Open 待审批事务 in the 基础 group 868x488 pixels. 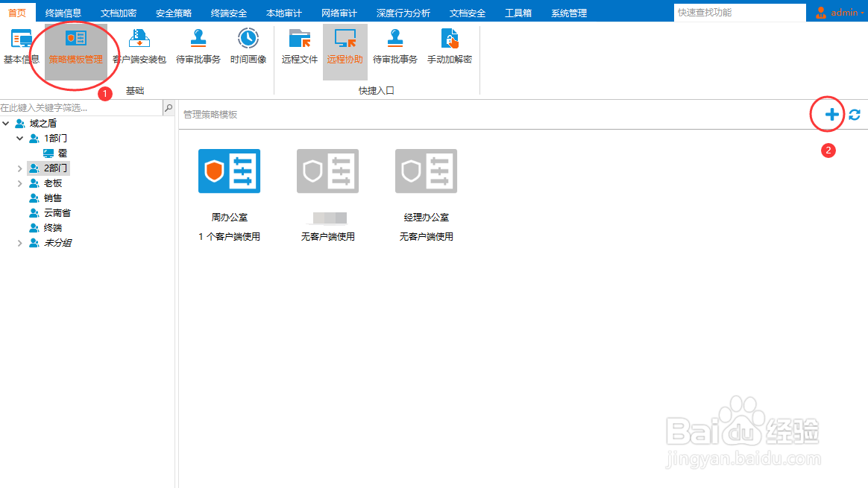click(198, 47)
